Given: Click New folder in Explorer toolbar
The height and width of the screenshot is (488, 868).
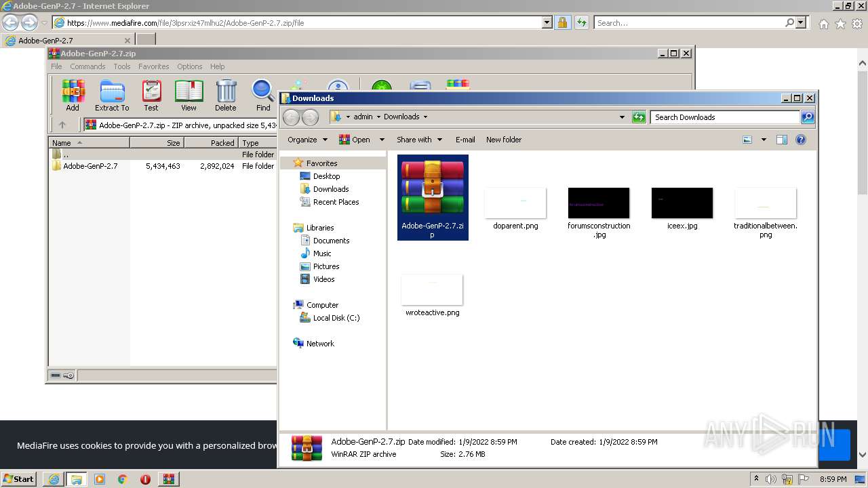Looking at the screenshot, I should [x=504, y=140].
